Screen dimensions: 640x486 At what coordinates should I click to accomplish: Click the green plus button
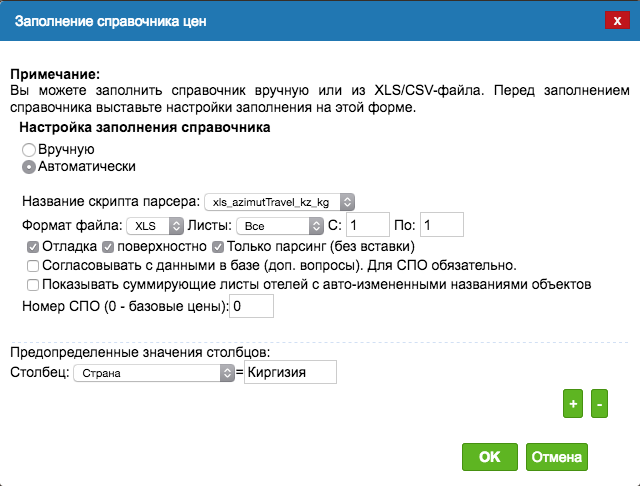573,404
